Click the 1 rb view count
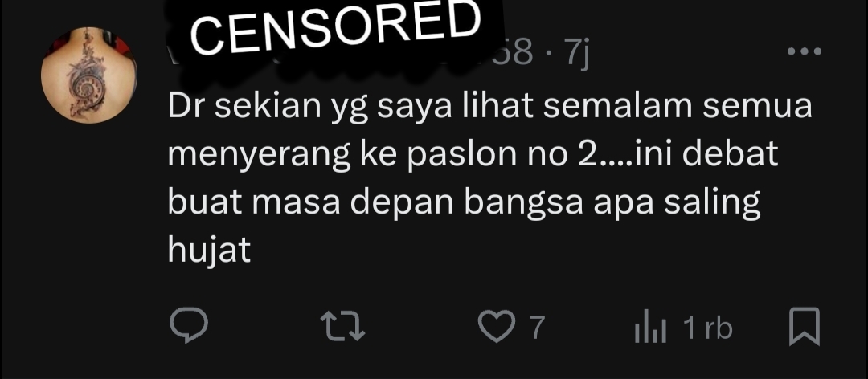This screenshot has width=868, height=379. [708, 328]
